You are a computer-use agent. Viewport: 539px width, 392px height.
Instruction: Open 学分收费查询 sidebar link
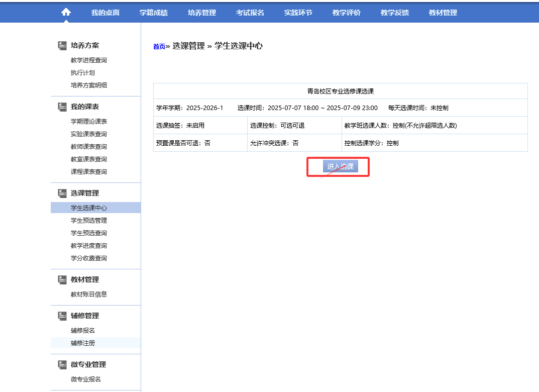(x=89, y=258)
